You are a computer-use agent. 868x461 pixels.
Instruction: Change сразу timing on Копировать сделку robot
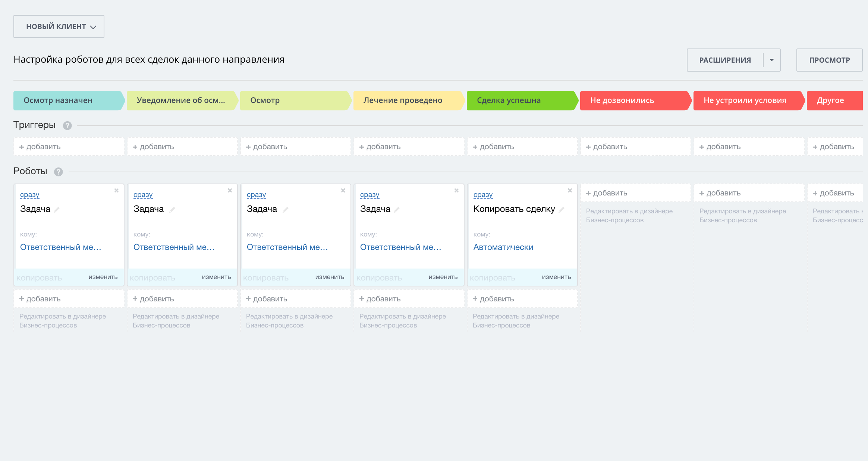coord(483,195)
